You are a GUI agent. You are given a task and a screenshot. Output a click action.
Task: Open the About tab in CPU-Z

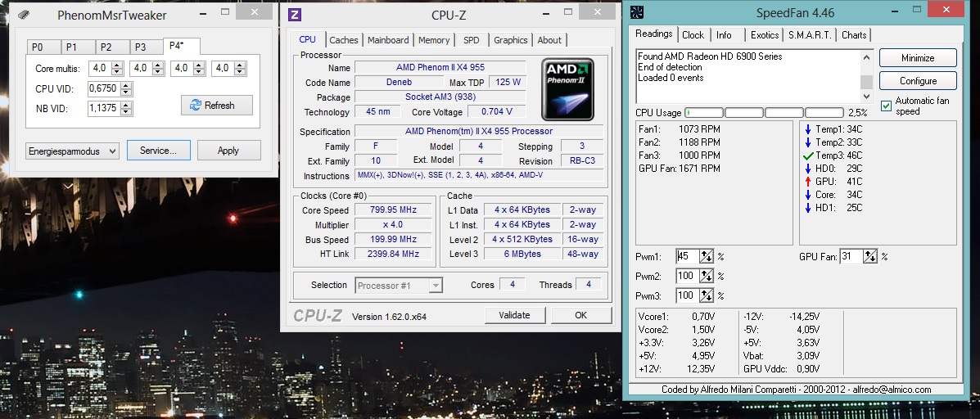pos(549,40)
